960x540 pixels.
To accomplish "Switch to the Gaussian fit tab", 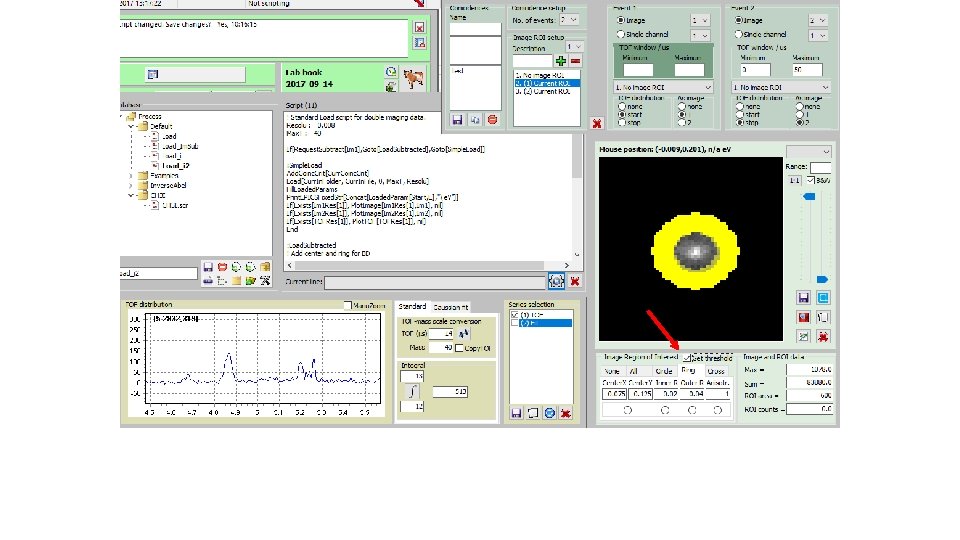I will tap(450, 306).
